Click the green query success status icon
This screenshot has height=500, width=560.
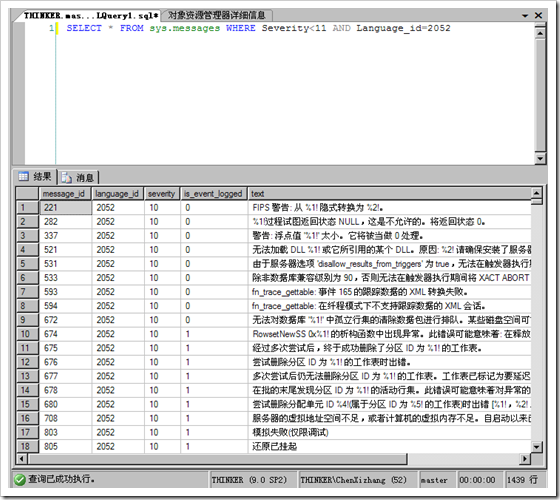coord(20,480)
